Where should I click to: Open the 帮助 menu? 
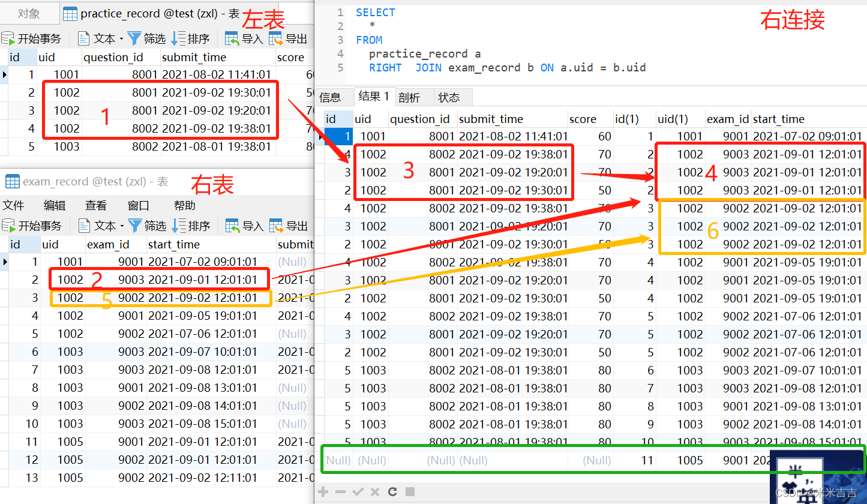pos(185,206)
